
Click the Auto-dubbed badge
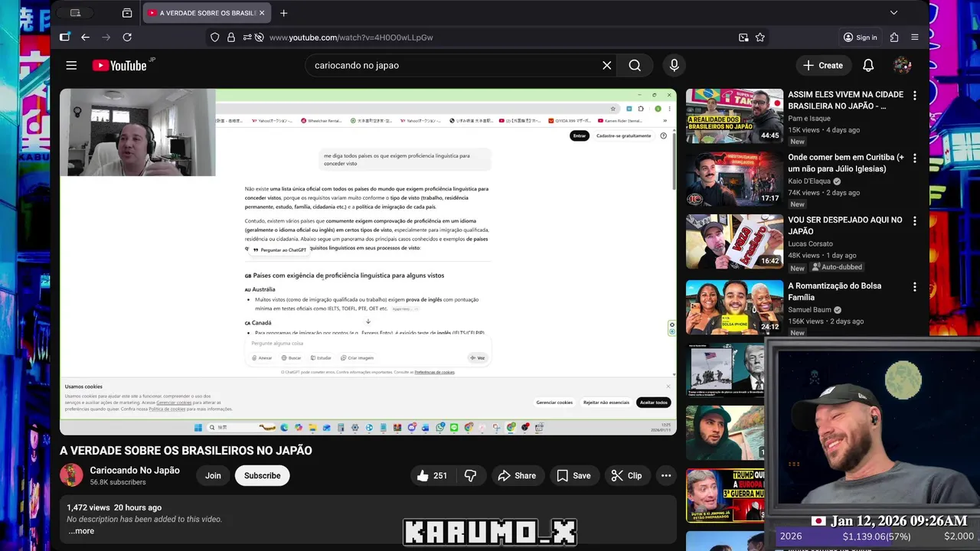tap(837, 267)
